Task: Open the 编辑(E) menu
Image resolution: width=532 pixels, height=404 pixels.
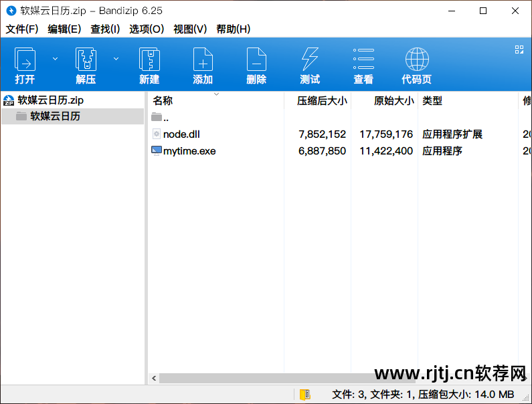Action: (64, 29)
